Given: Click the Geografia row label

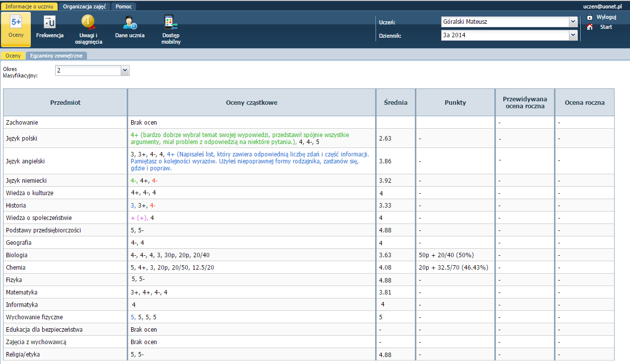Looking at the screenshot, I should pos(18,243).
